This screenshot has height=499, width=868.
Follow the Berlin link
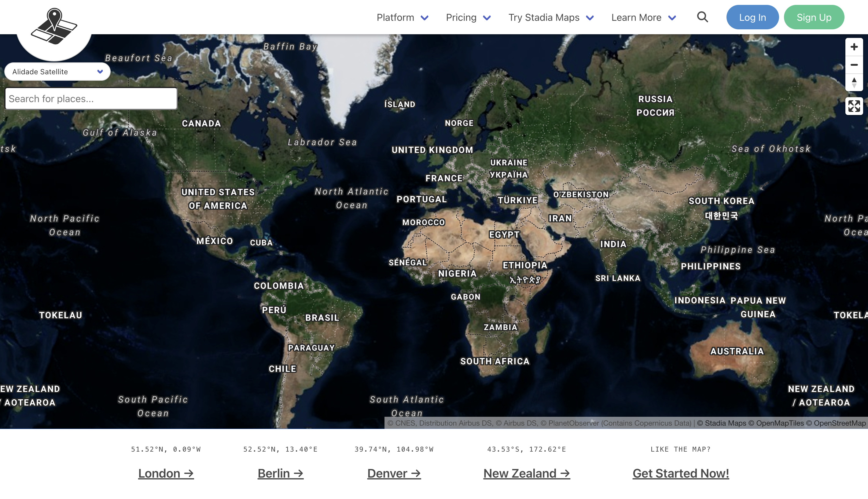pos(280,473)
